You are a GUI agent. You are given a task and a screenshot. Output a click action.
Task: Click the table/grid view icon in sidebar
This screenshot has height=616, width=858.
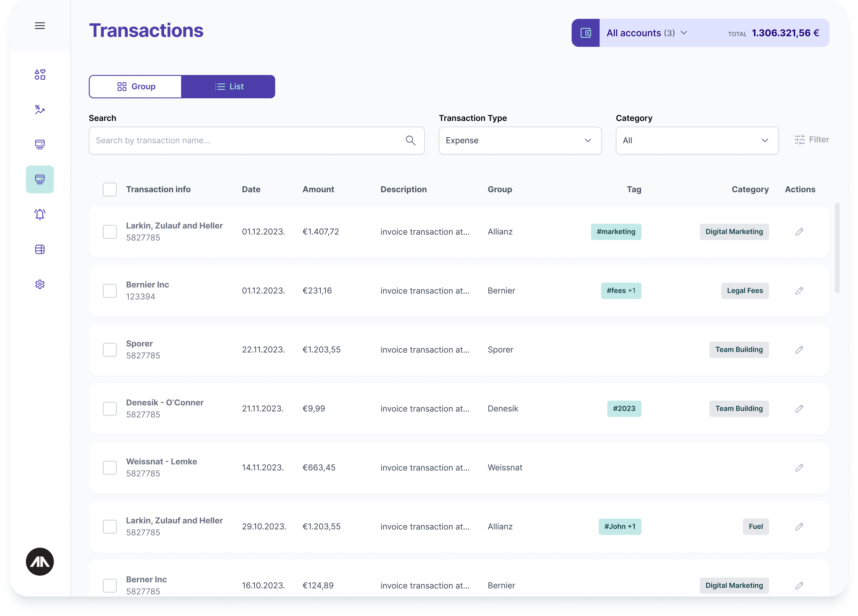[x=40, y=249]
